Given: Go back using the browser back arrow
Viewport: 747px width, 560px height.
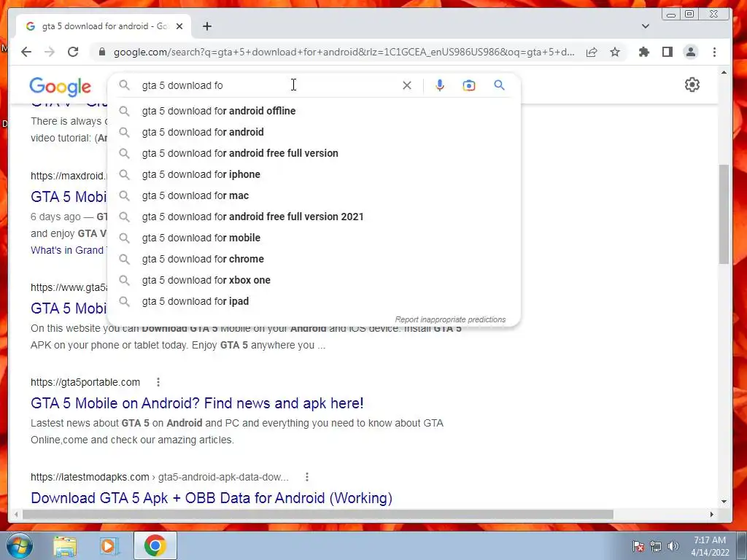Looking at the screenshot, I should [26, 52].
